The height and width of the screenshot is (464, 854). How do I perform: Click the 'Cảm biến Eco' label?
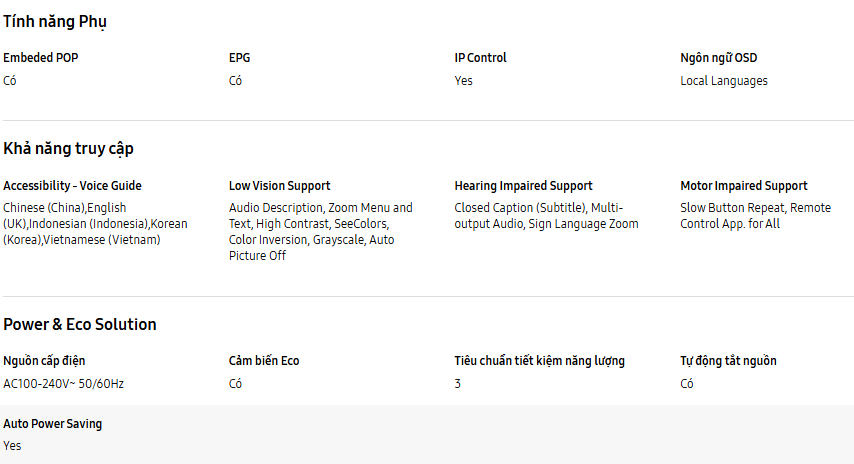pos(264,361)
